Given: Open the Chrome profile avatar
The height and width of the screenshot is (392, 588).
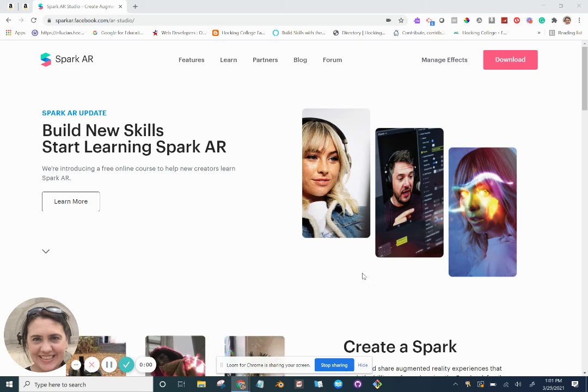Looking at the screenshot, I should (567, 20).
